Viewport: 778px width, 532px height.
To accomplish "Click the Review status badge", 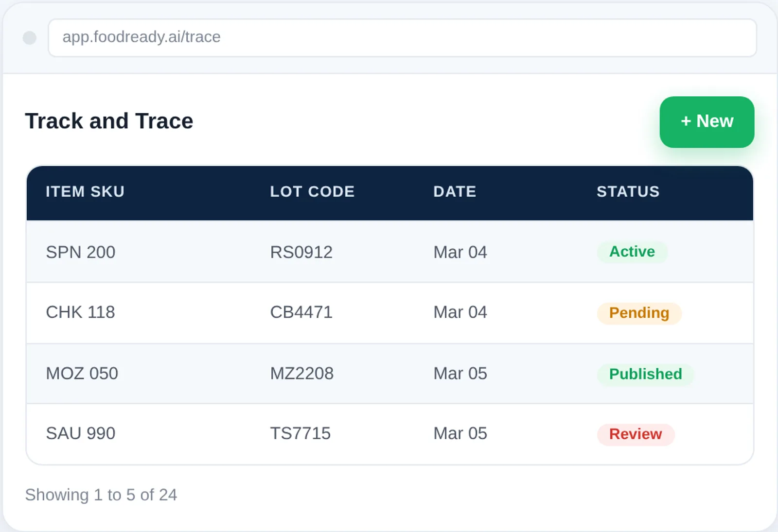I will [636, 434].
